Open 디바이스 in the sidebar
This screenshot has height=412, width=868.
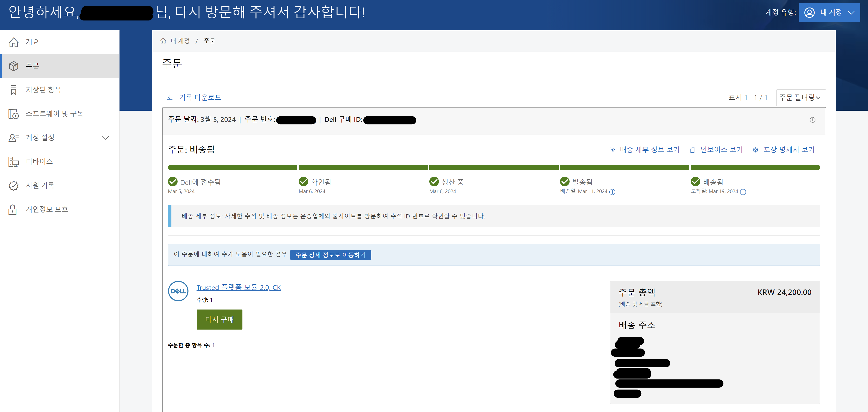click(x=60, y=162)
